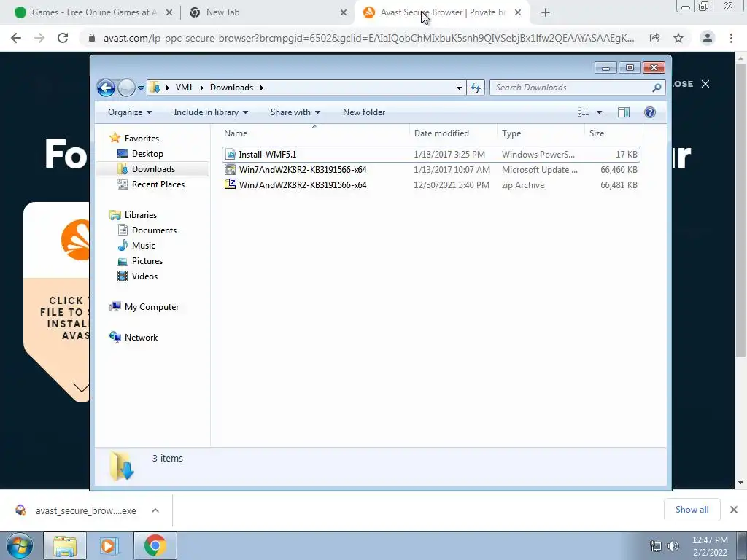Image resolution: width=747 pixels, height=560 pixels.
Task: Close the Chrome downloads bar
Action: pos(734,510)
